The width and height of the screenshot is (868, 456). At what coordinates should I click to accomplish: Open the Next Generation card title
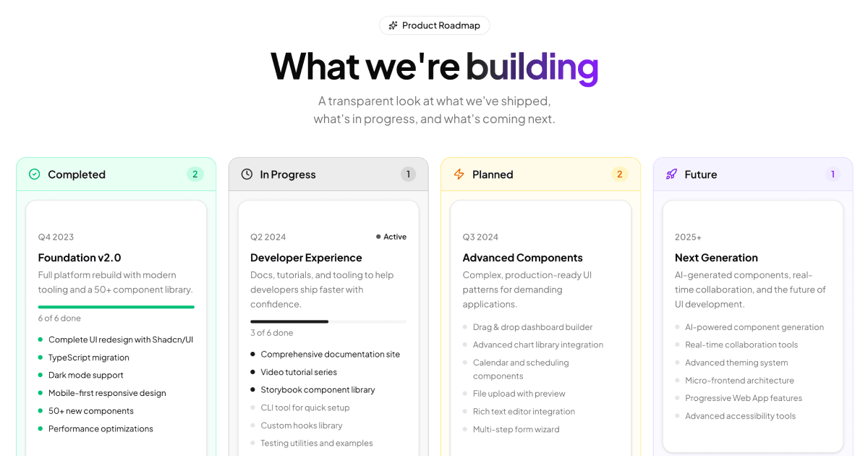[x=716, y=258]
